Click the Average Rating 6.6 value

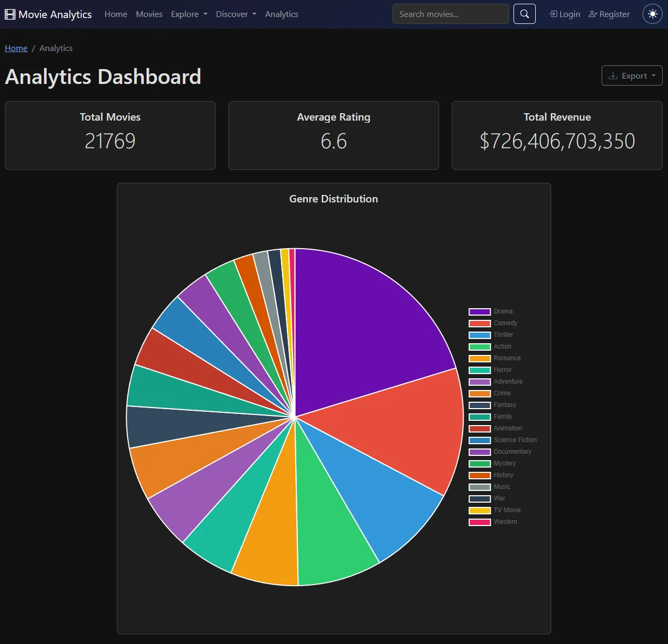click(x=333, y=141)
